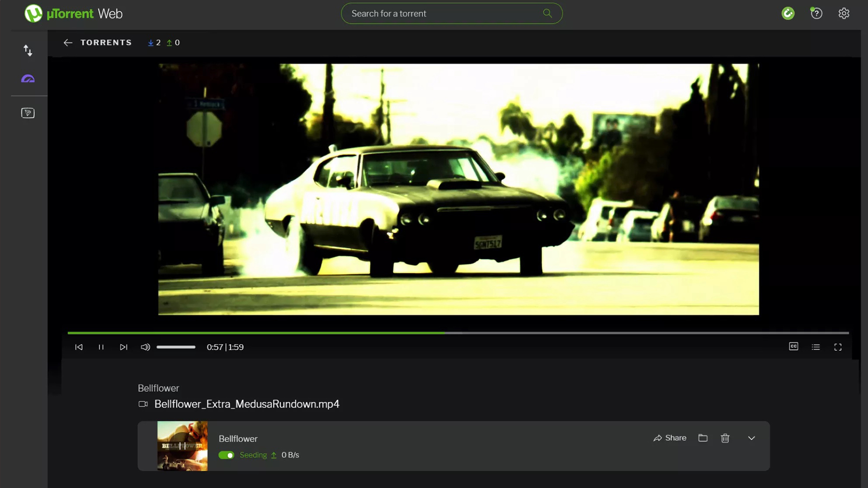Click the Bellflower torrent thumbnail
The width and height of the screenshot is (868, 488).
point(183,446)
